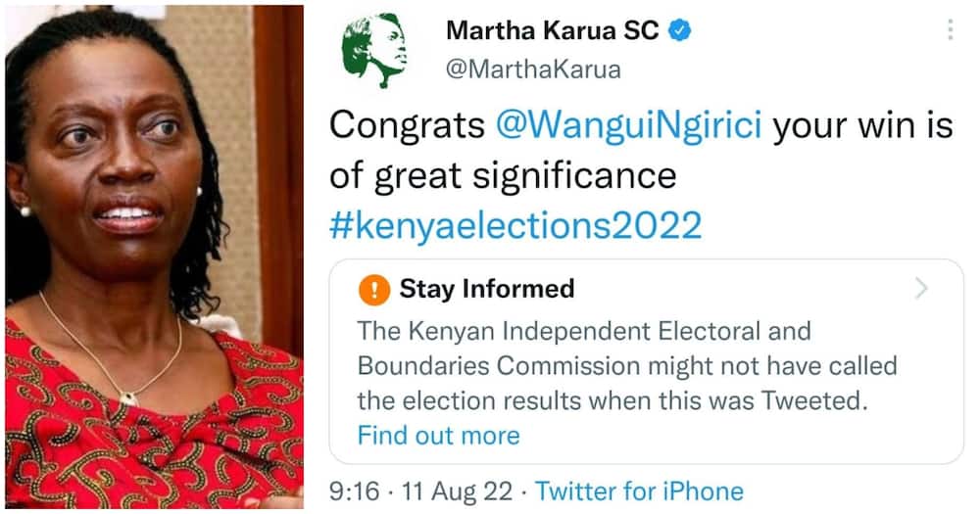
Task: Click the Stay Informed card border area
Action: pyautogui.click(x=646, y=361)
